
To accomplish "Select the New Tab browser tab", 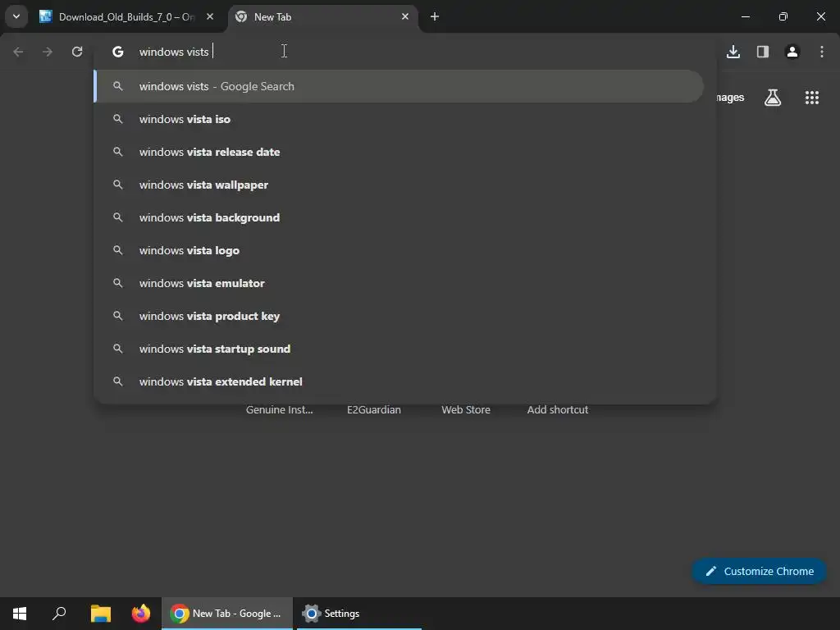I will tap(323, 17).
